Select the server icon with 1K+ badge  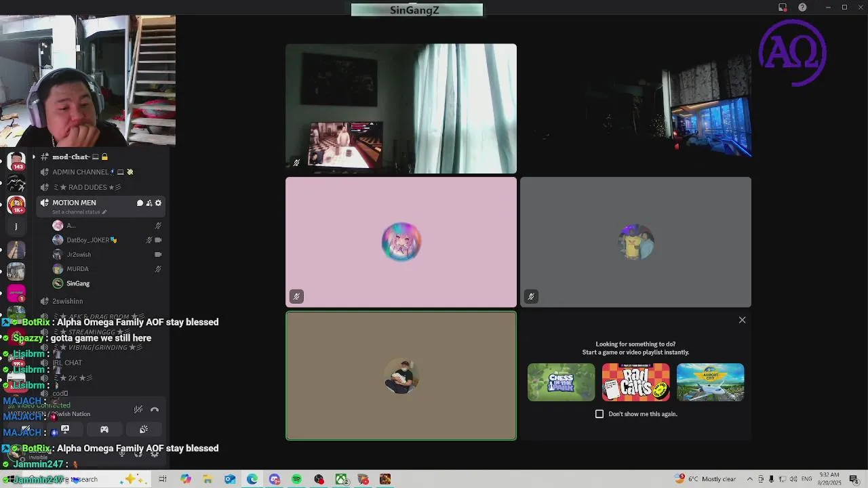click(x=16, y=205)
